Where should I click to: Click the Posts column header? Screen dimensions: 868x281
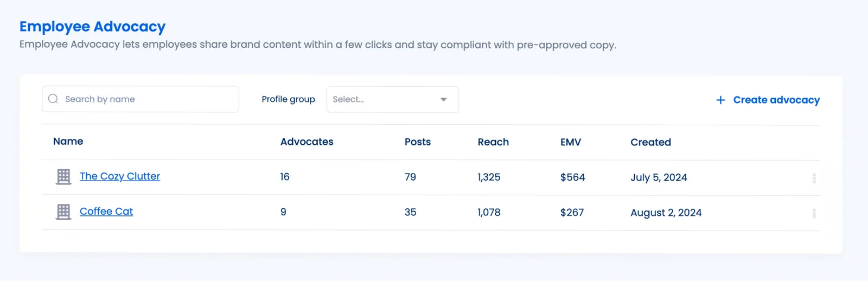pyautogui.click(x=418, y=142)
